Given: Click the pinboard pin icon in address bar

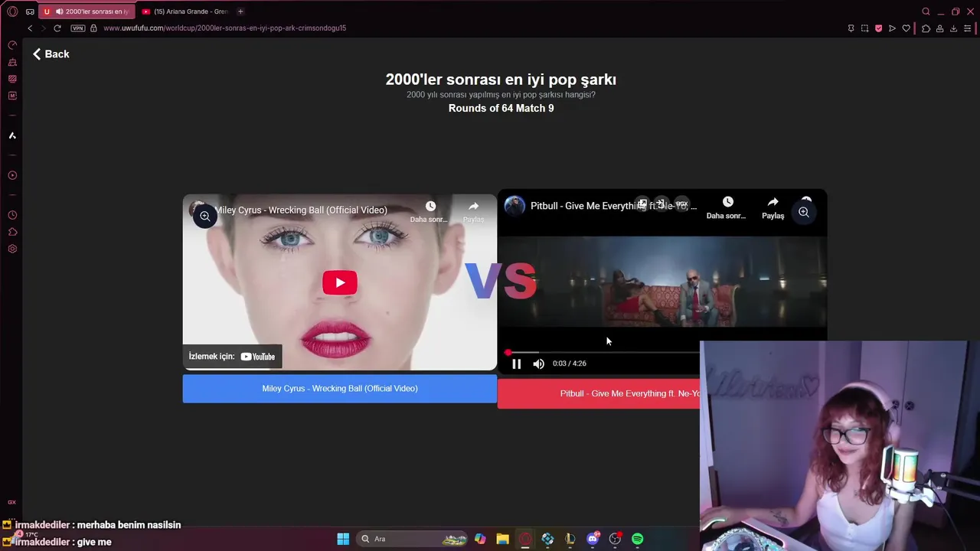Looking at the screenshot, I should point(851,28).
